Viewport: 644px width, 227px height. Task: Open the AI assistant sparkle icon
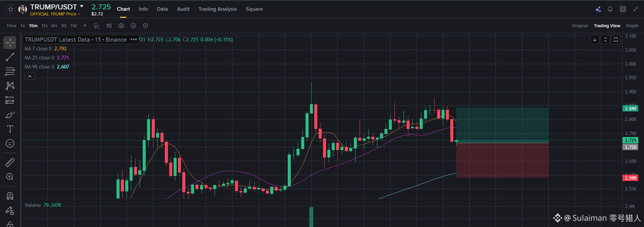(x=598, y=9)
